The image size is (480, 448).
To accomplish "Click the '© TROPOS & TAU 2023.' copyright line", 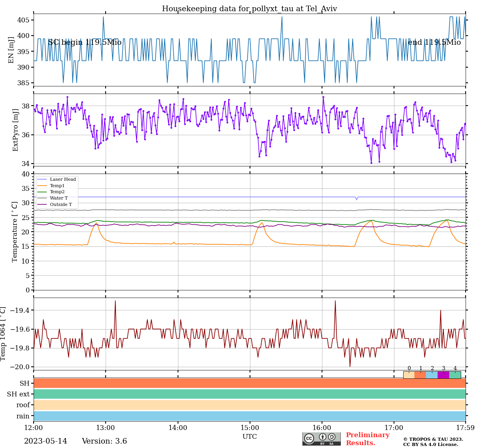I will pos(433,439).
